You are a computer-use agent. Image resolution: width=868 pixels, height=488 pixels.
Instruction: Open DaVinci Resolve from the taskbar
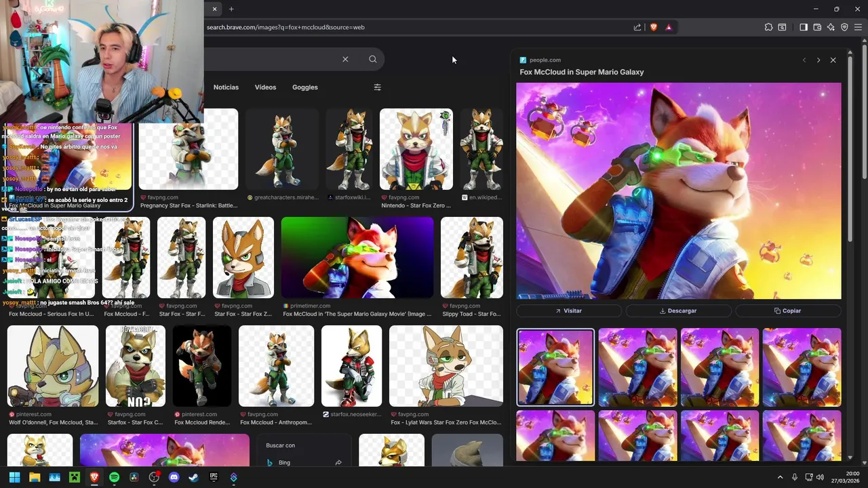point(134,477)
